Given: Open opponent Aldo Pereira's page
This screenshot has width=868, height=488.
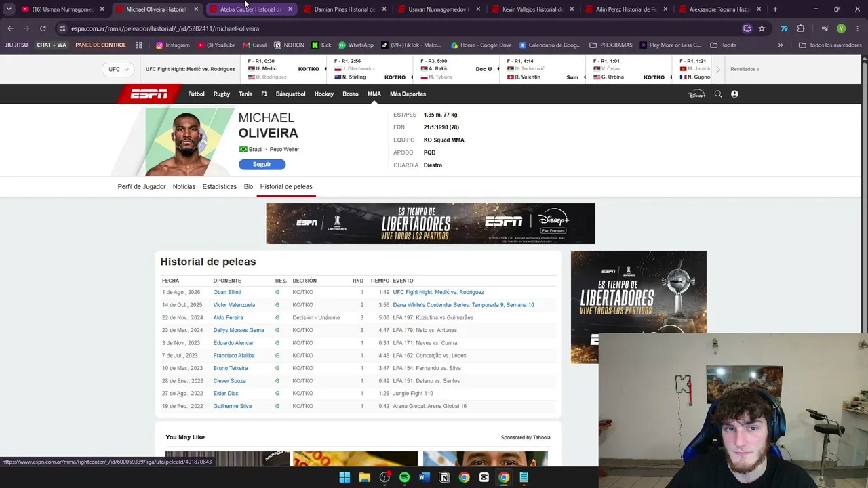Looking at the screenshot, I should point(228,318).
